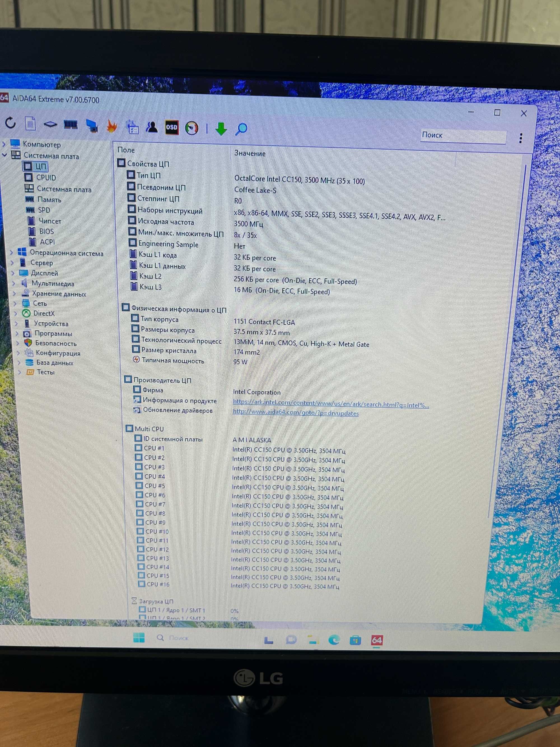Viewport: 560px width, 747px height.
Task: Open the user profile toolbar icon
Action: (x=152, y=127)
